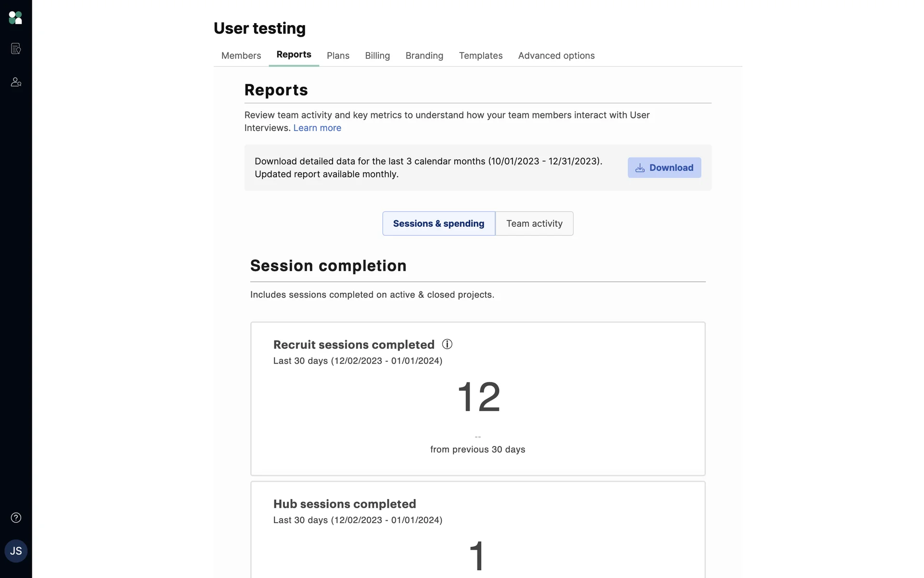Click info icon beside Recruit sessions completed
Viewport: 924px width, 578px height.
(447, 344)
